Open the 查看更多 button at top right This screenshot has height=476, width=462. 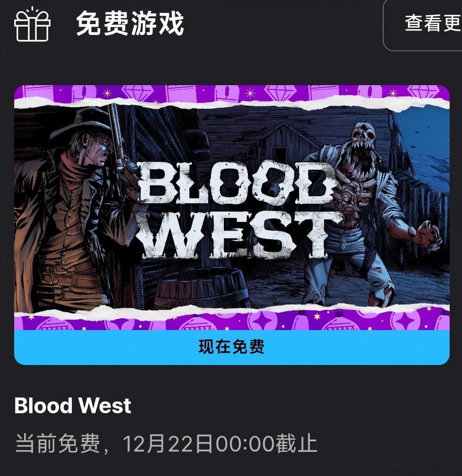pos(423,24)
